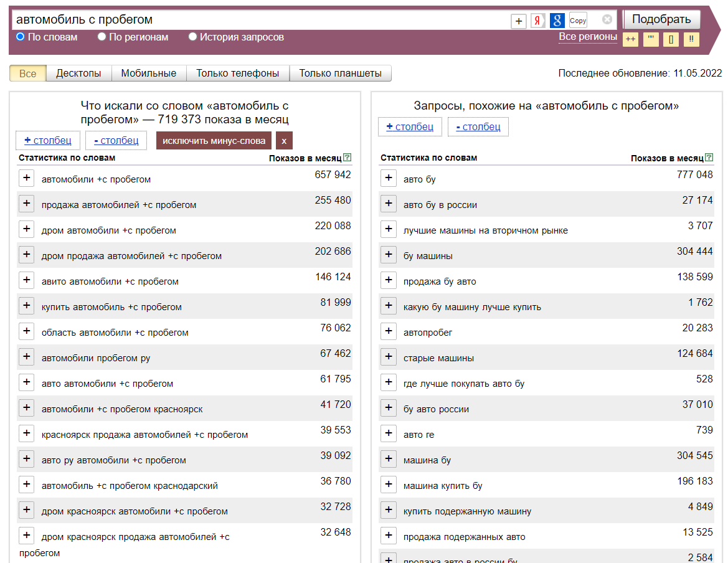Image resolution: width=728 pixels, height=563 pixels.
Task: Switch to the "Только планшеты" tab
Action: point(340,73)
